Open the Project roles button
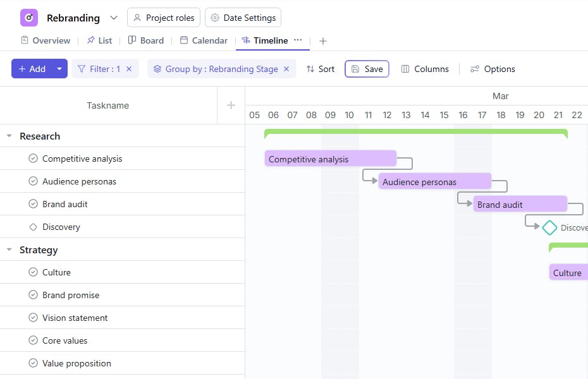Image resolution: width=588 pixels, height=379 pixels. (164, 18)
